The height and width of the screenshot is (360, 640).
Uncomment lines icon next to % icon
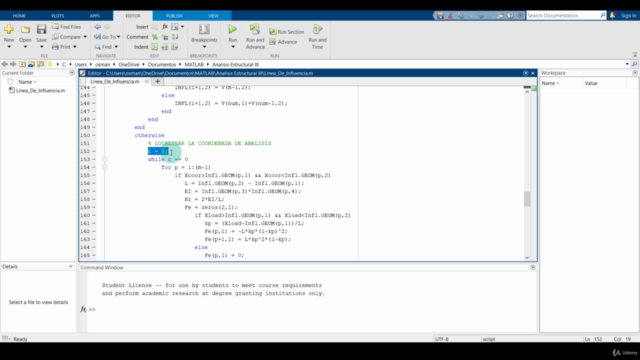coord(165,37)
